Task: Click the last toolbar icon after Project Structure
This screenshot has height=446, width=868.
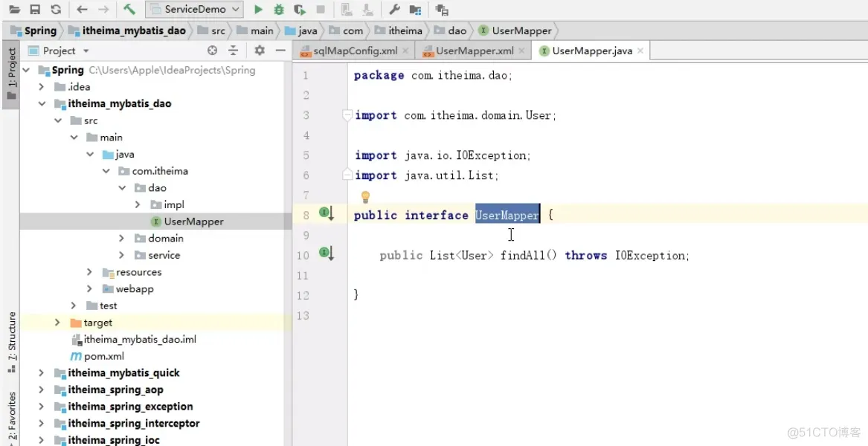Action: tap(442, 10)
